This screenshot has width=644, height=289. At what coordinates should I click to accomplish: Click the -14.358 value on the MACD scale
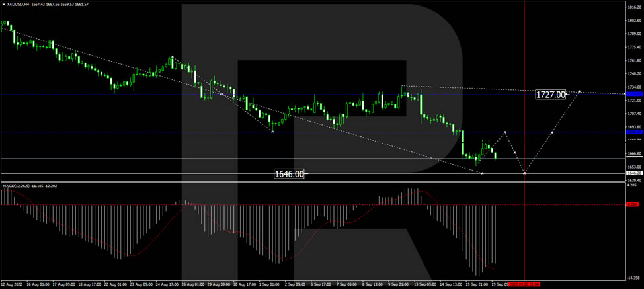(634, 278)
